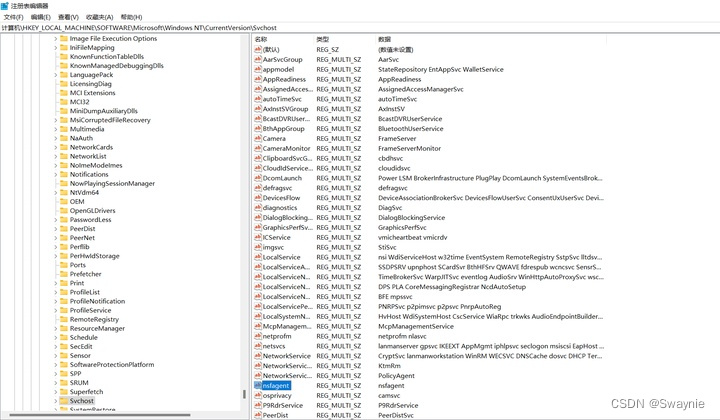The height and width of the screenshot is (420, 720).
Task: Click the LocalService value icon
Action: click(x=258, y=257)
